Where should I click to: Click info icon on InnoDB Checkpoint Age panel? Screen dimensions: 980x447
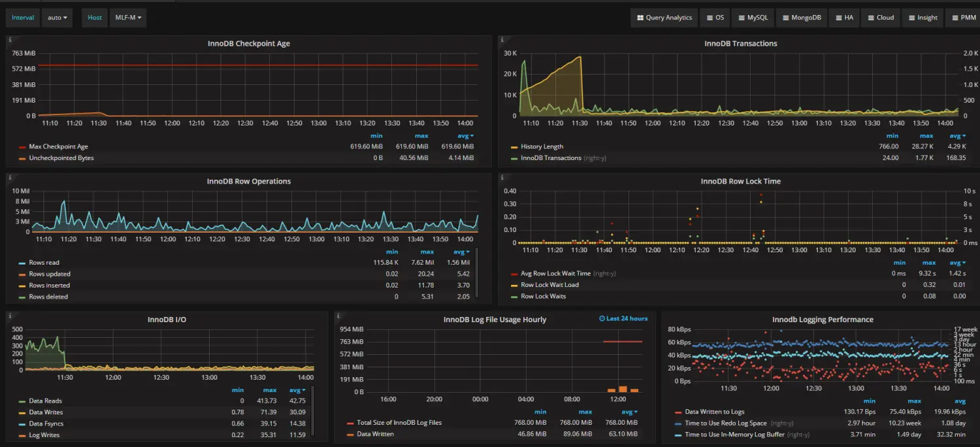pyautogui.click(x=10, y=40)
